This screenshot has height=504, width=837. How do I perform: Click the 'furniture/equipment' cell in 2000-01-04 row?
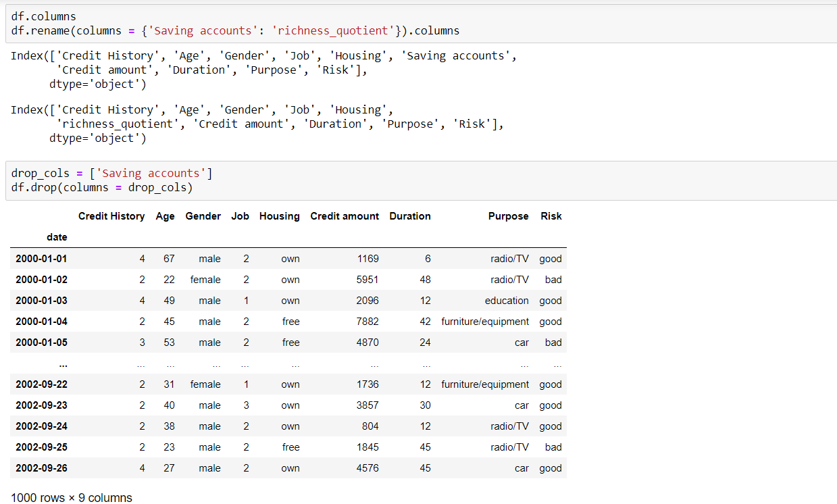tap(484, 321)
